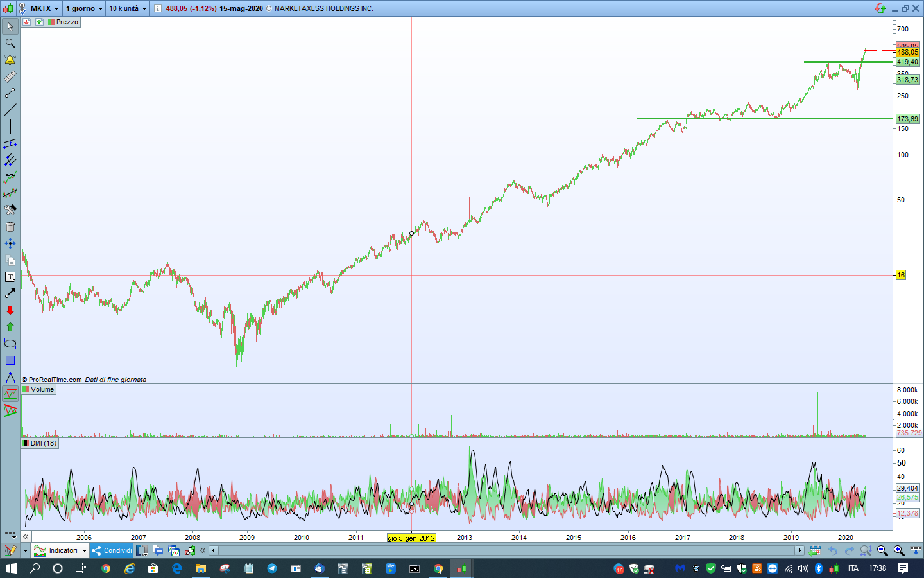Select the vertical line tool
Viewport: 924px width, 578px height.
pos(10,127)
